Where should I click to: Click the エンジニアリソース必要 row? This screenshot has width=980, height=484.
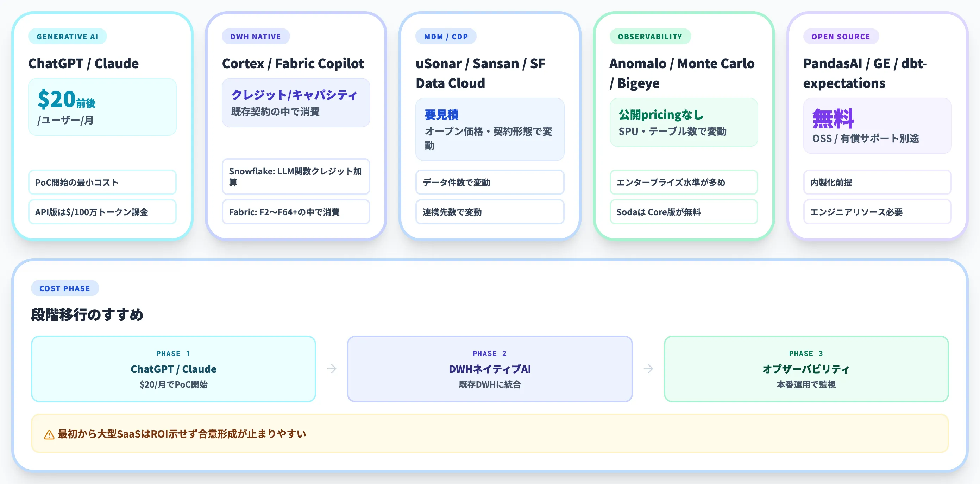(x=877, y=212)
